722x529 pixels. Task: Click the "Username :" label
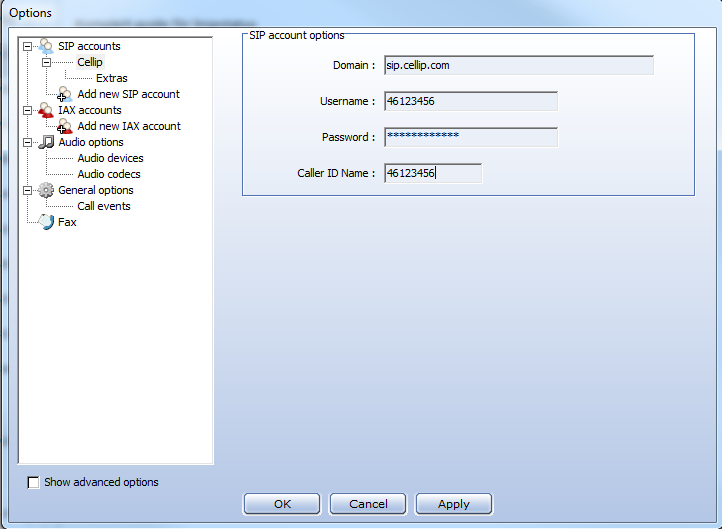pos(347,101)
